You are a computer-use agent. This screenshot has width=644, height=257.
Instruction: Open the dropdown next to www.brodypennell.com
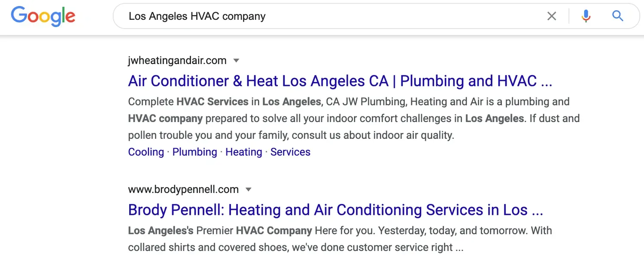tap(248, 190)
